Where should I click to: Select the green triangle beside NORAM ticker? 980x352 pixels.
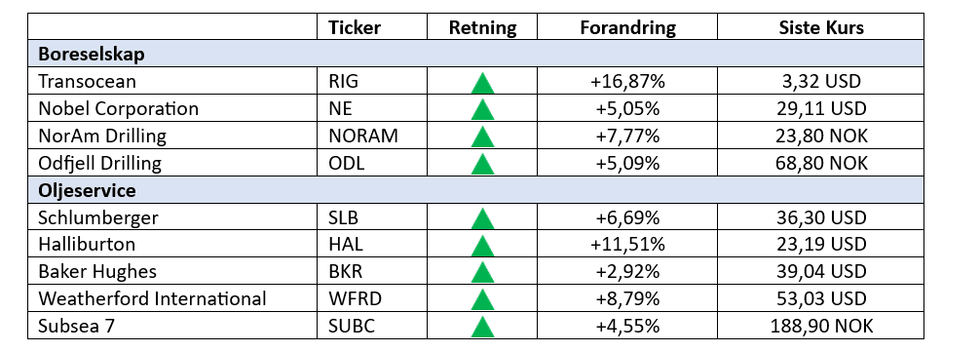tap(482, 137)
